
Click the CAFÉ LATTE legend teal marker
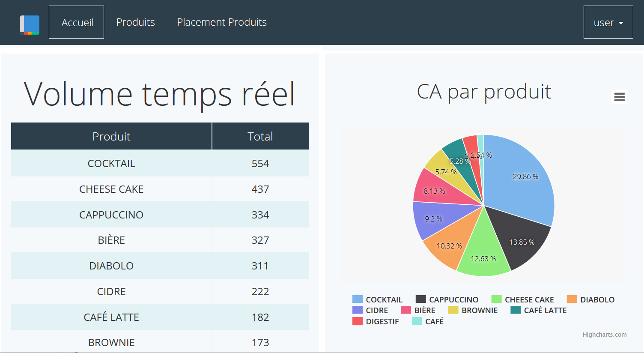click(x=516, y=310)
